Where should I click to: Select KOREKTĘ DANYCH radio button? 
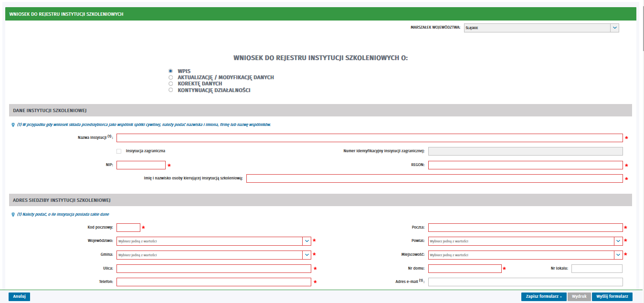(x=170, y=84)
